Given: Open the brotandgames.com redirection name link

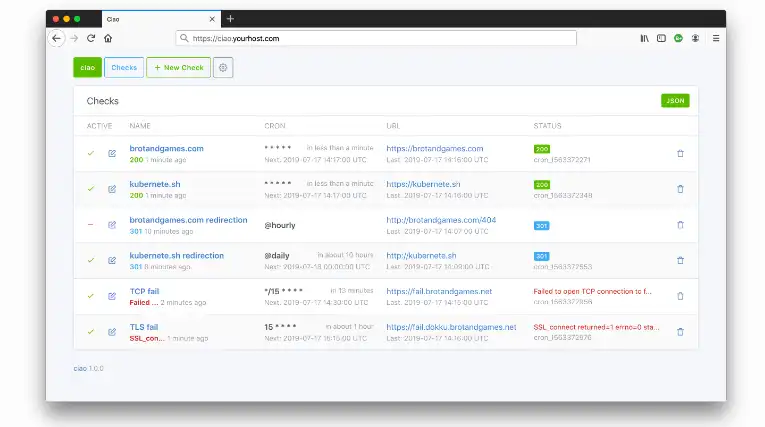Looking at the screenshot, I should [188, 220].
